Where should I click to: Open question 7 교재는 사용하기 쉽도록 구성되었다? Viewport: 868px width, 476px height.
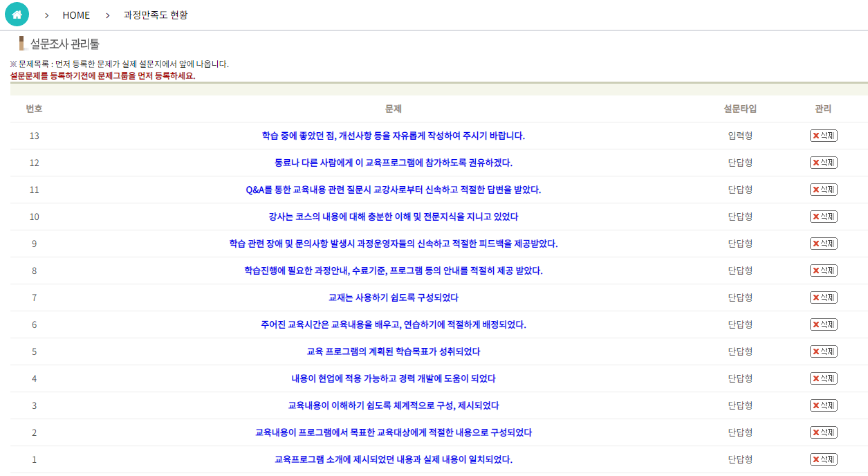point(393,297)
